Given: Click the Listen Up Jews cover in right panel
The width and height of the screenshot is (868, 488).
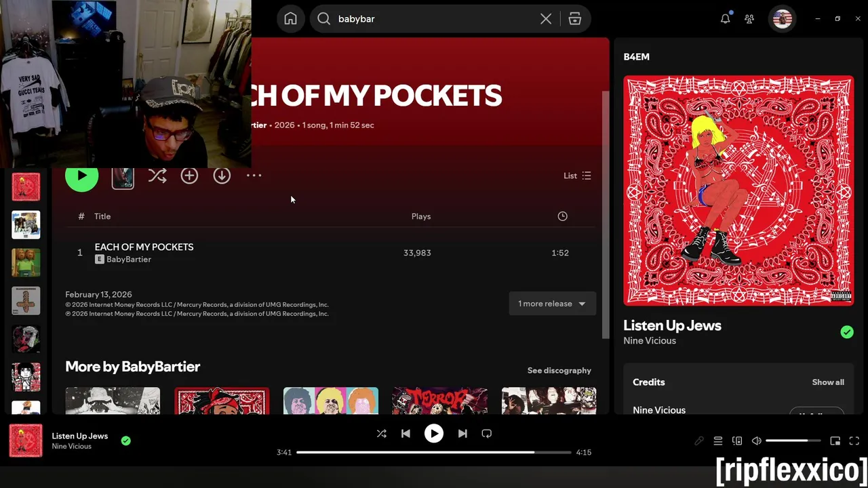Looking at the screenshot, I should point(738,190).
